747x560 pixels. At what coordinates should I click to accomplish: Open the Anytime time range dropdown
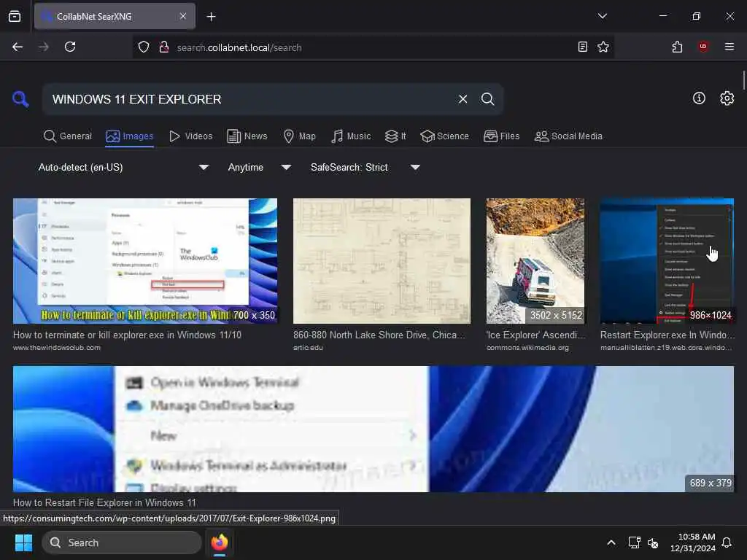(x=259, y=167)
